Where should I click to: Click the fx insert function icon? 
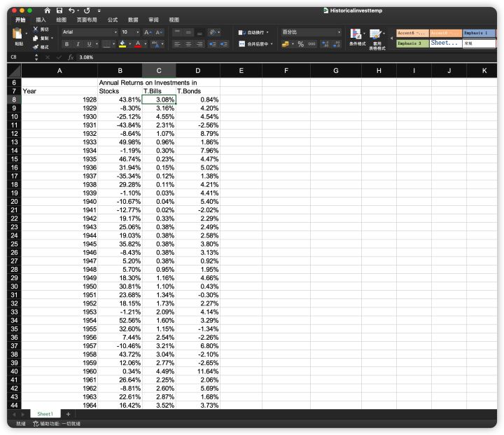[71, 57]
